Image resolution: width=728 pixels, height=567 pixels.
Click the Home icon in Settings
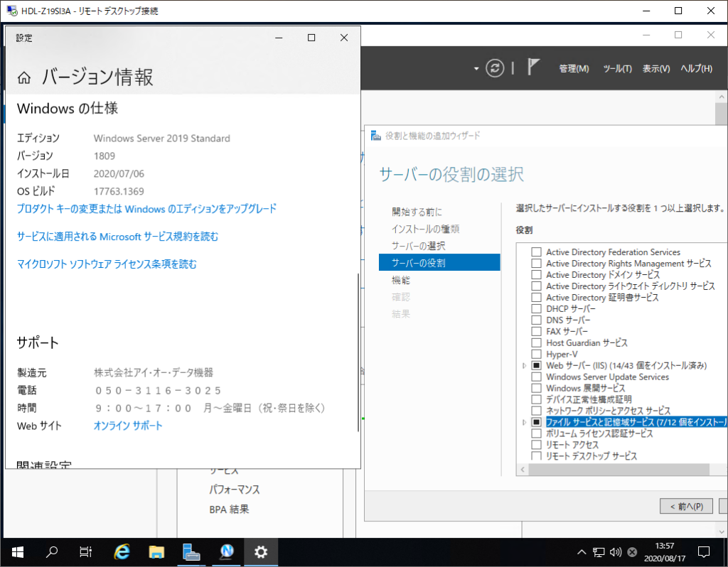[24, 77]
